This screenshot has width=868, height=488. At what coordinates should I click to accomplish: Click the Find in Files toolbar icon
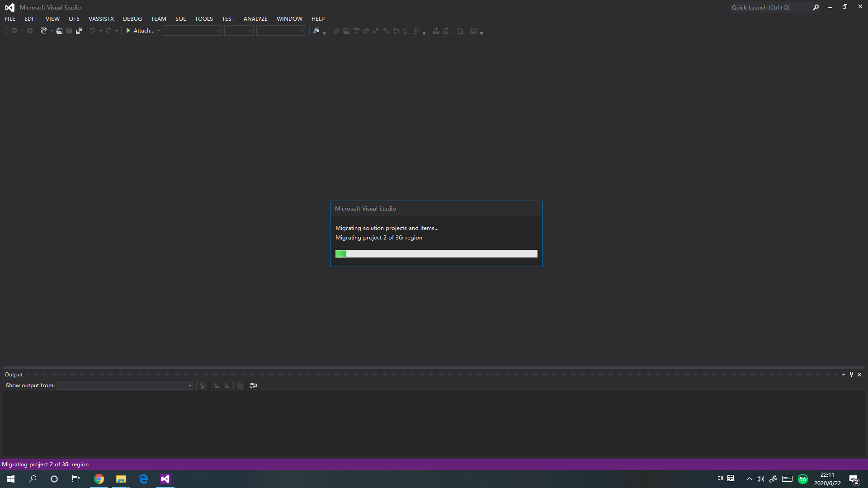tap(316, 31)
